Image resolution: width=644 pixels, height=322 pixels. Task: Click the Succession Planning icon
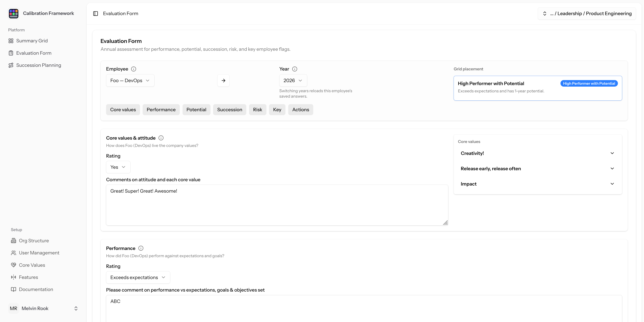(11, 65)
